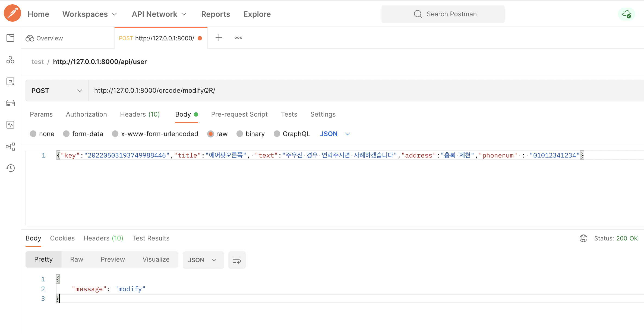Viewport: 644px width, 334px height.
Task: Open the Environments sidebar icon
Action: pos(10,81)
